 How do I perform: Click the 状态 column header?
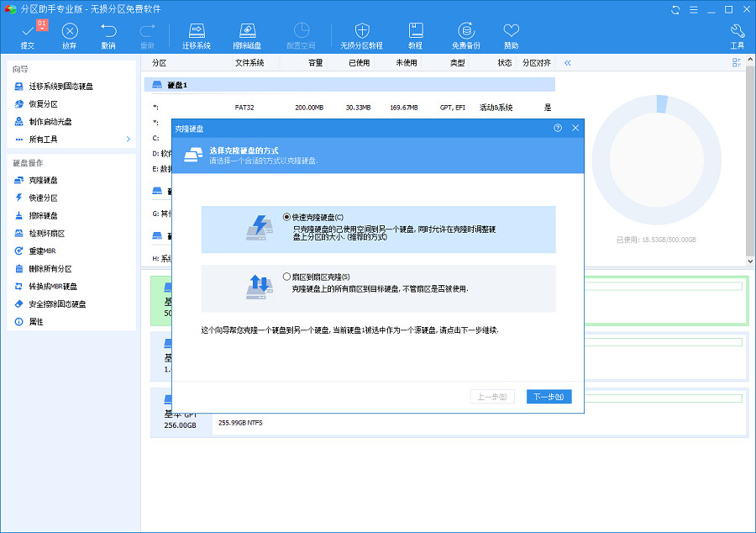click(x=504, y=63)
